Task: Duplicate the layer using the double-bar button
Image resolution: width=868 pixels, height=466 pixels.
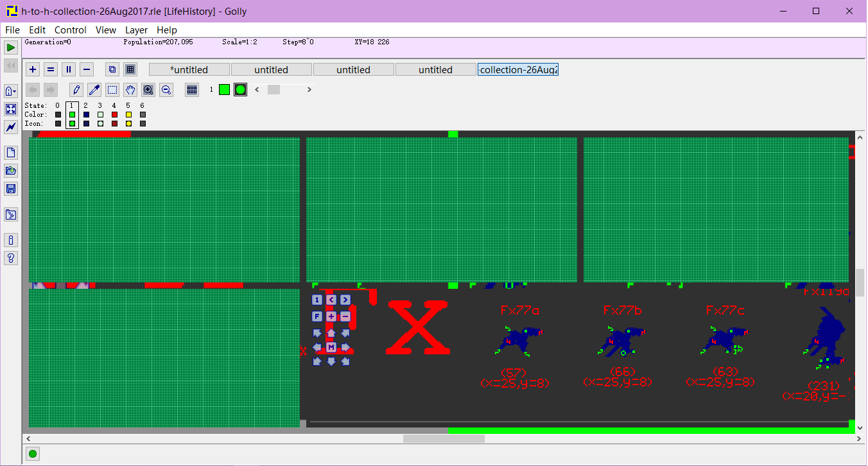Action: [x=69, y=69]
